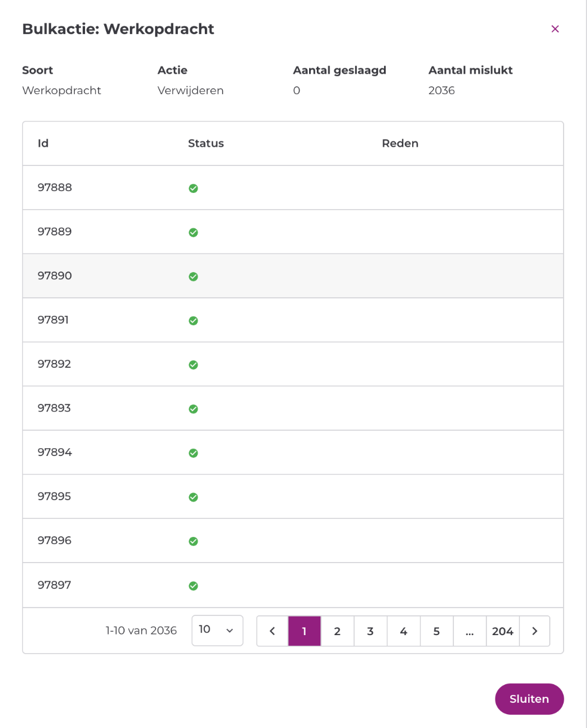This screenshot has width=587, height=728.
Task: Jump to page 2 in the pagination
Action: coord(337,631)
